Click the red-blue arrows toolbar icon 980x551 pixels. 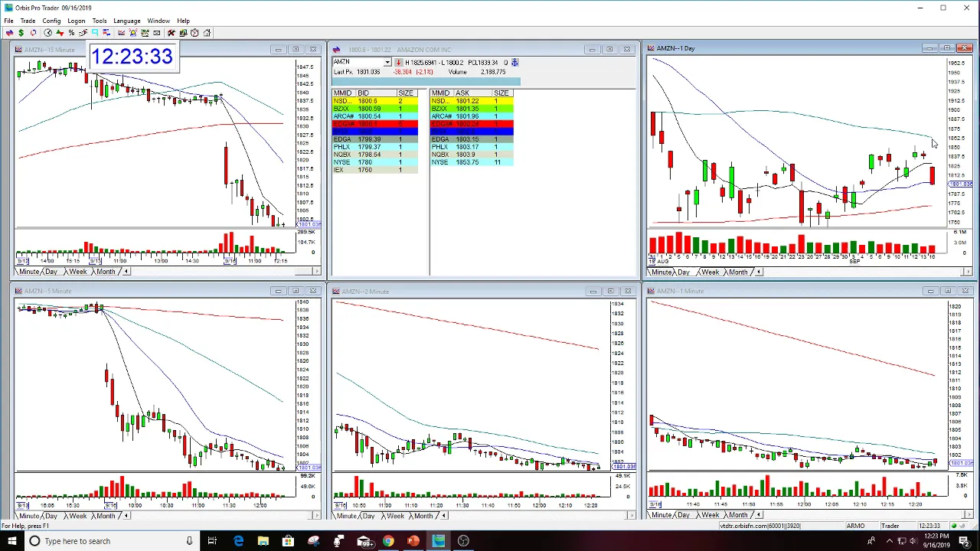point(9,33)
